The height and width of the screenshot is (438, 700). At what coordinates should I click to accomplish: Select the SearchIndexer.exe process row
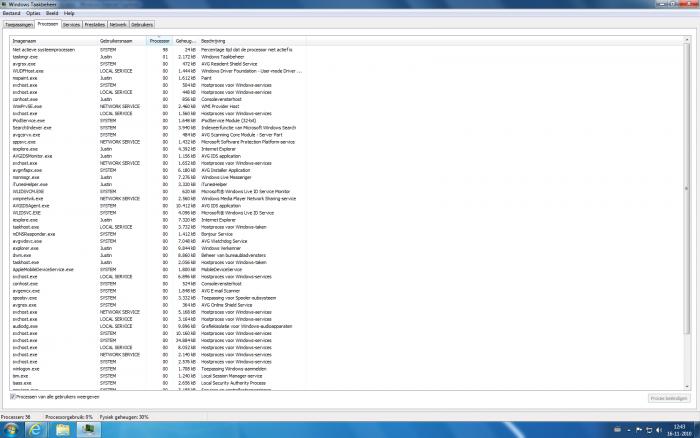[158, 128]
